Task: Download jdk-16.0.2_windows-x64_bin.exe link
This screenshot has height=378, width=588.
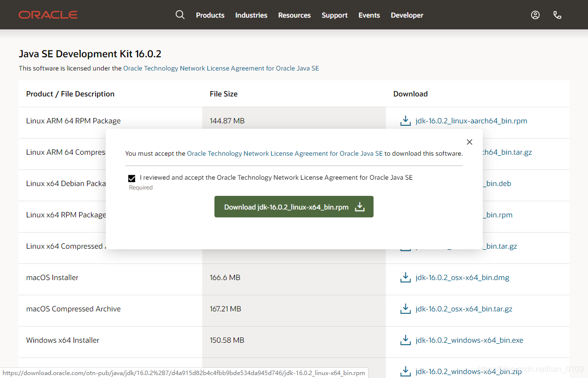Action: (470, 340)
